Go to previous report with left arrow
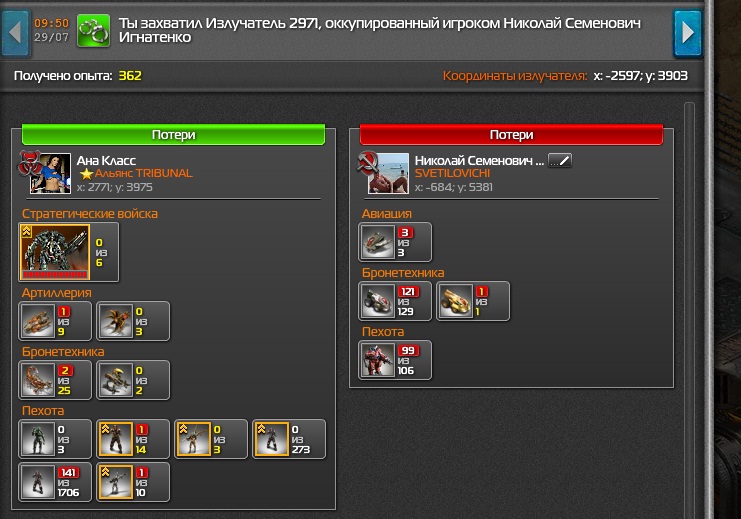 coord(16,33)
